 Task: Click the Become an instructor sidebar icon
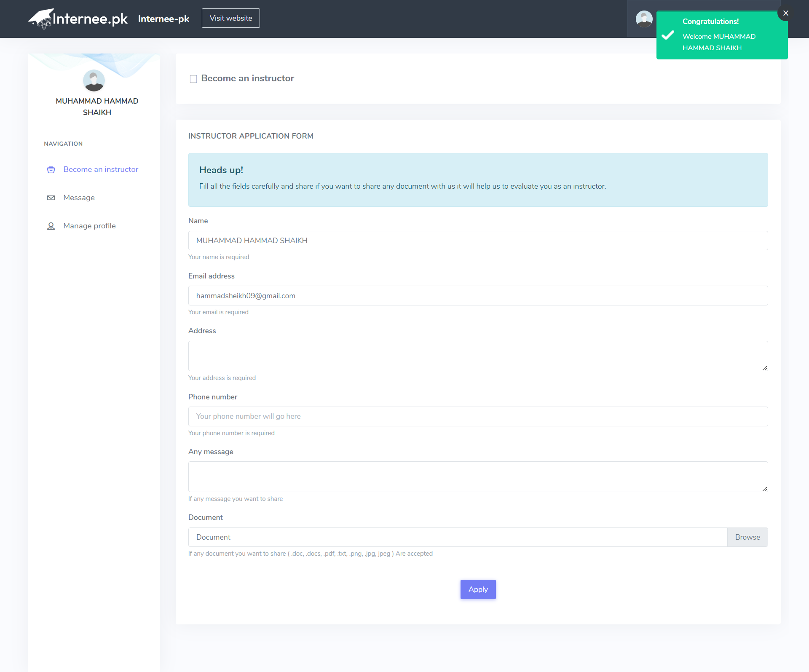pyautogui.click(x=51, y=169)
